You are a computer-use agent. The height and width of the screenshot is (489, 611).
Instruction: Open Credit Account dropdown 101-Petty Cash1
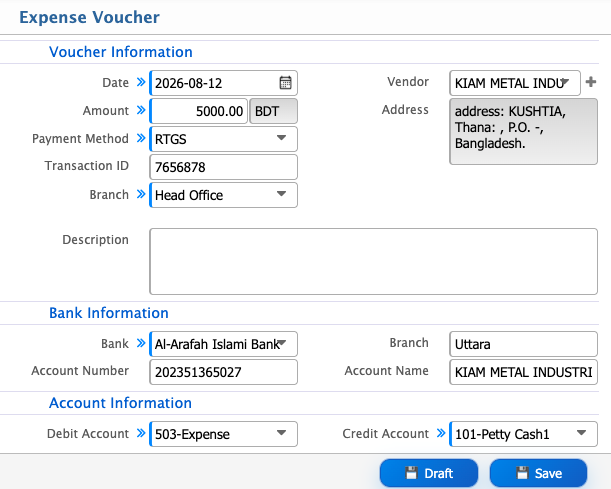pos(523,434)
